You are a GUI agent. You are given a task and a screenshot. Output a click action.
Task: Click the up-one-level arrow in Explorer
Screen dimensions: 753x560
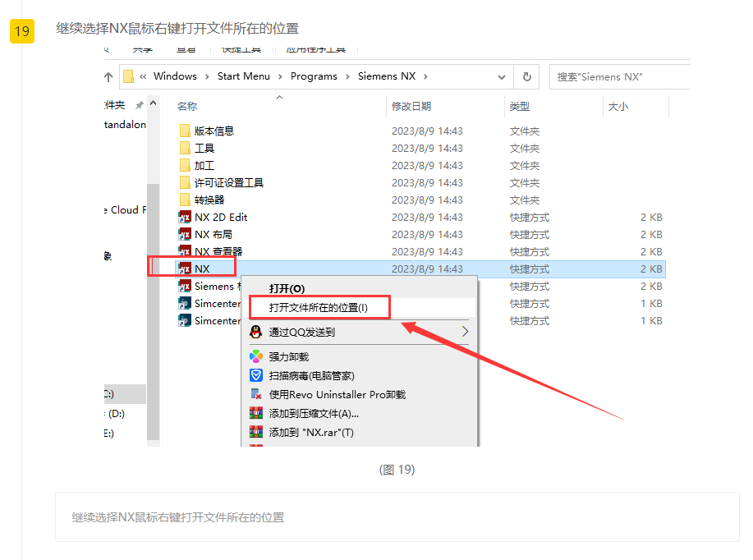tap(108, 77)
